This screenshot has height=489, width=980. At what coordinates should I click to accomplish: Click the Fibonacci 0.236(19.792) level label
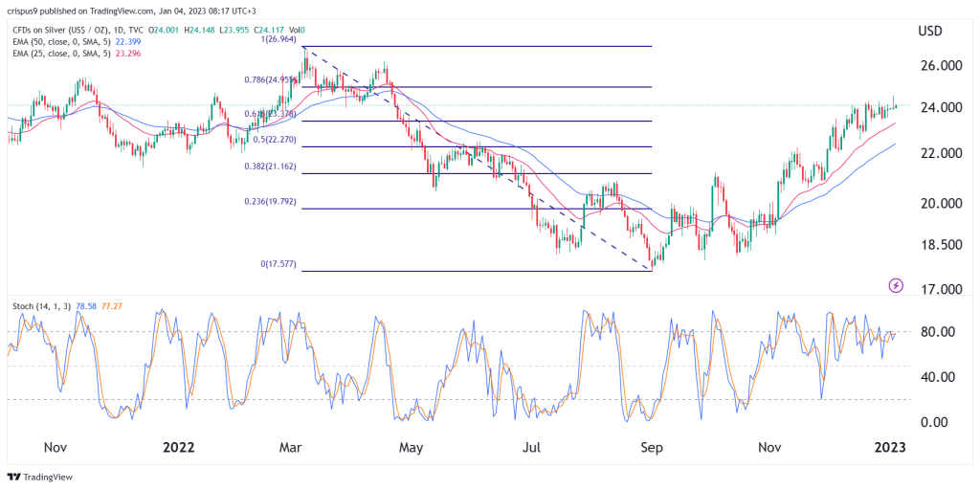tap(273, 202)
